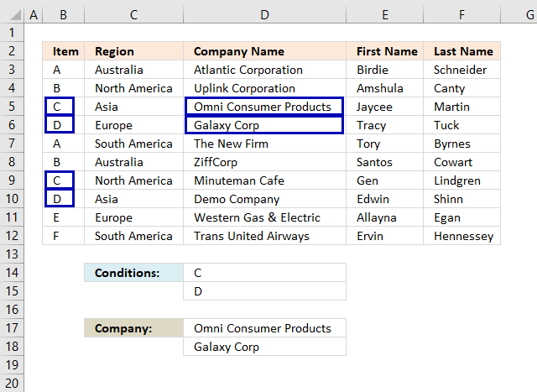Select column F header
The width and height of the screenshot is (537, 392).
pyautogui.click(x=461, y=14)
